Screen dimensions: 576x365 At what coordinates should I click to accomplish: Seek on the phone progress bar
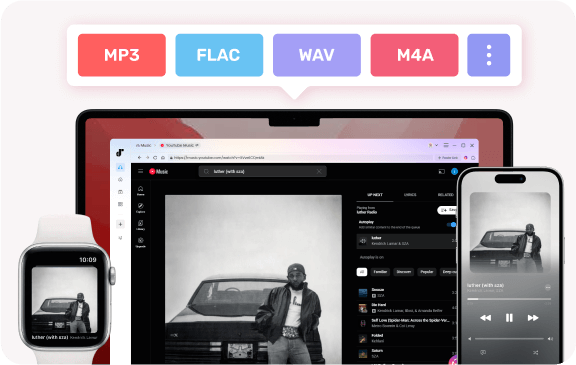tap(509, 299)
